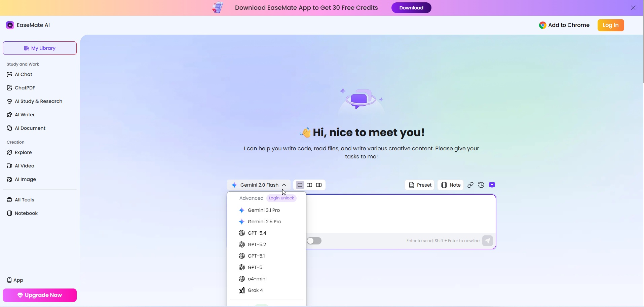644x307 pixels.
Task: Open Notebook from sidebar
Action: (x=22, y=213)
